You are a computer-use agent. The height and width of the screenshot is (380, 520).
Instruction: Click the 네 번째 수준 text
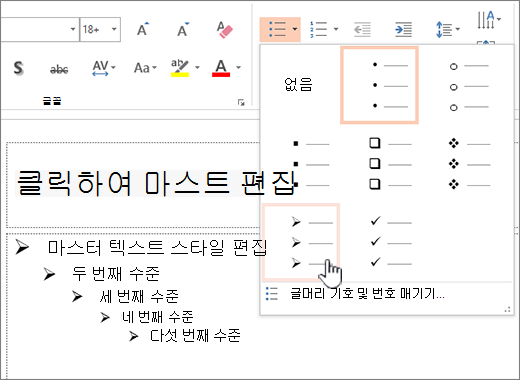tap(158, 317)
